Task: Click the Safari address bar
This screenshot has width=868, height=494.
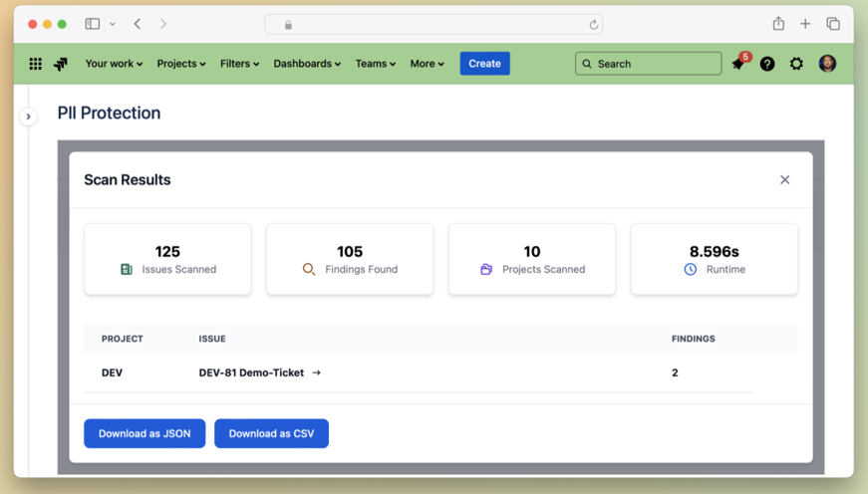Action: click(434, 24)
